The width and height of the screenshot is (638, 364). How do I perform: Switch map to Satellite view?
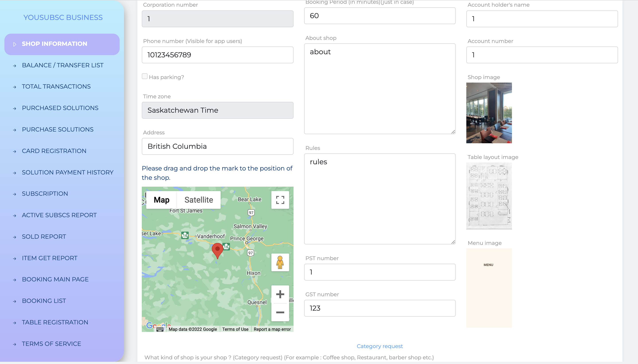point(198,200)
